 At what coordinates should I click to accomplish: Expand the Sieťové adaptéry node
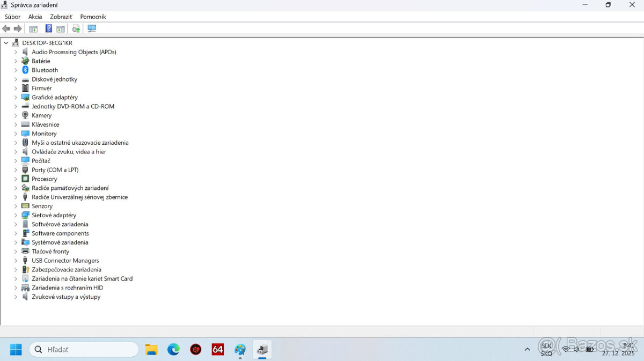pyautogui.click(x=16, y=215)
